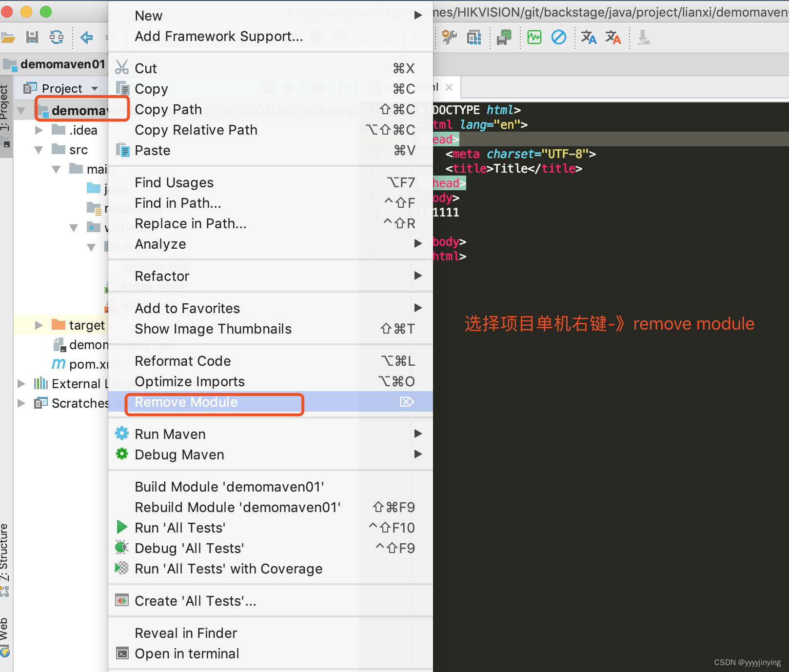Choose Find in Path...

pos(270,203)
